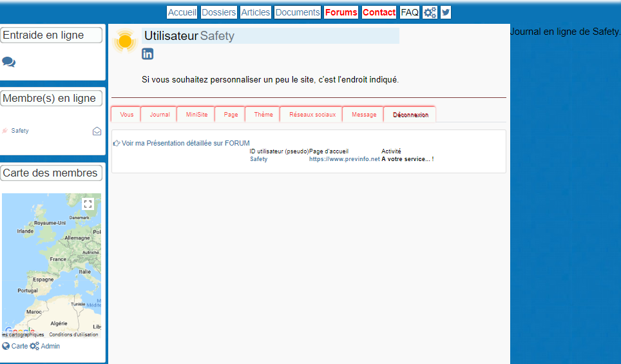
Task: Open the https://www.previnfo.net homepage link
Action: pos(345,159)
